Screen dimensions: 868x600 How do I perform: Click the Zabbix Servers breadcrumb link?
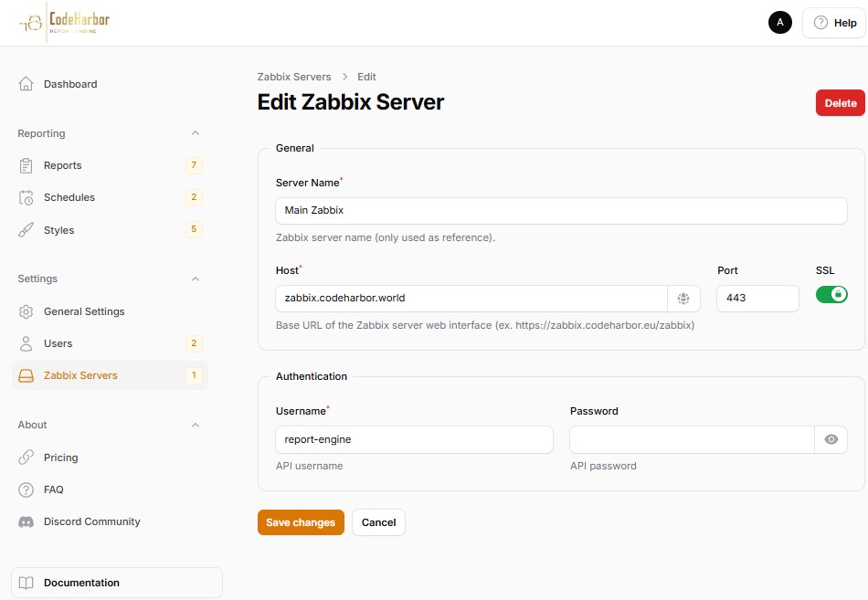(294, 77)
